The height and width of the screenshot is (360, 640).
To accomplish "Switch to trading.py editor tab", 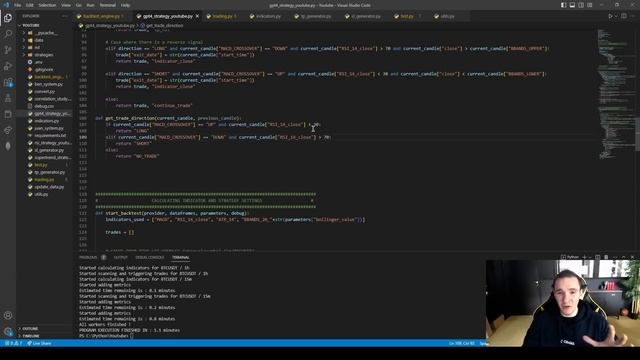I will pyautogui.click(x=222, y=16).
